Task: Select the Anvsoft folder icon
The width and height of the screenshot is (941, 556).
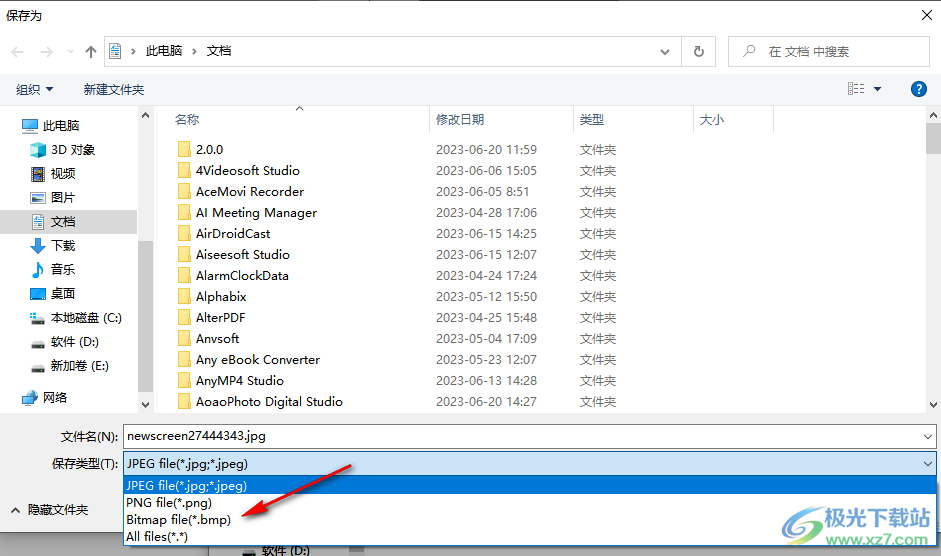Action: (x=184, y=338)
